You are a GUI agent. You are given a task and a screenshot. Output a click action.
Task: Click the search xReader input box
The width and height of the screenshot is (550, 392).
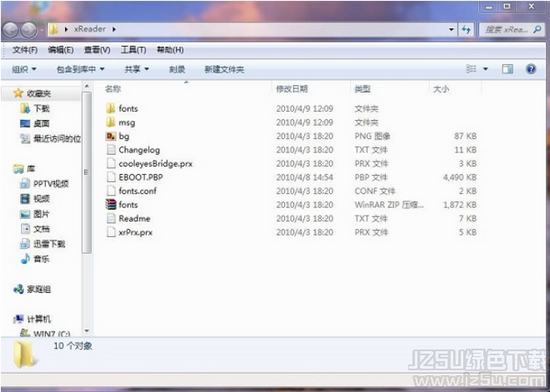506,30
